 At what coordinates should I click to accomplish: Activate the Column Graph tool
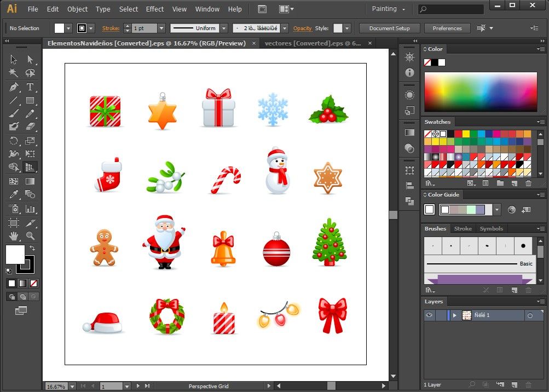click(30, 209)
